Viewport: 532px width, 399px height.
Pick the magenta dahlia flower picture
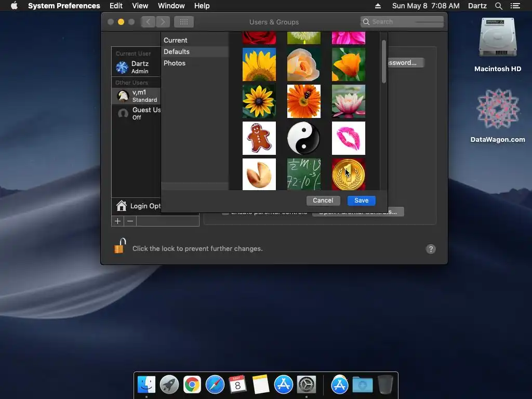coord(349,38)
